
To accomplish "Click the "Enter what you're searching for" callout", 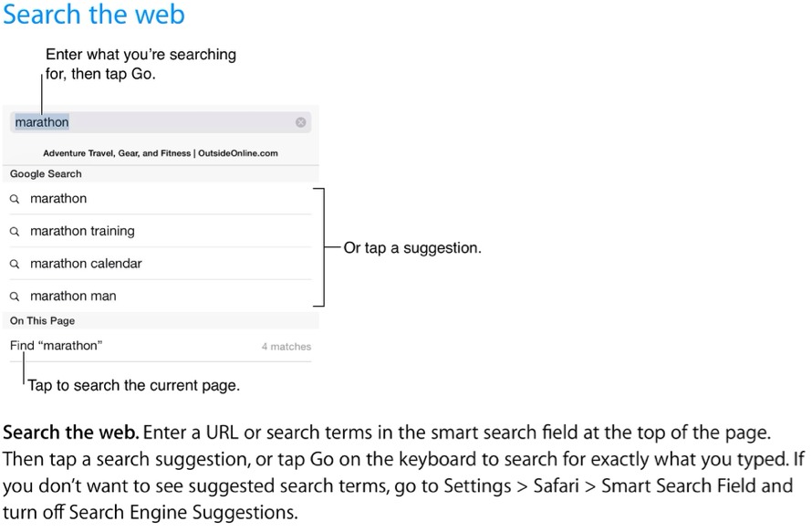I will pyautogui.click(x=141, y=65).
